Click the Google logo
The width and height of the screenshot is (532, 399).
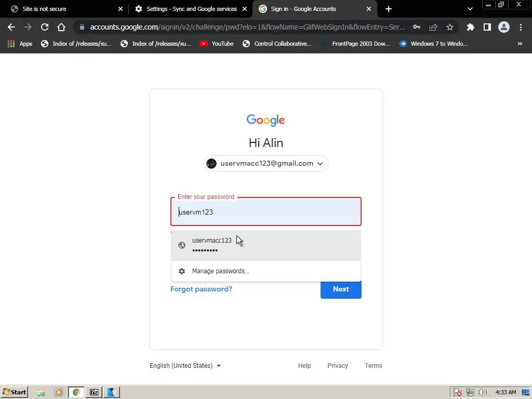point(265,120)
